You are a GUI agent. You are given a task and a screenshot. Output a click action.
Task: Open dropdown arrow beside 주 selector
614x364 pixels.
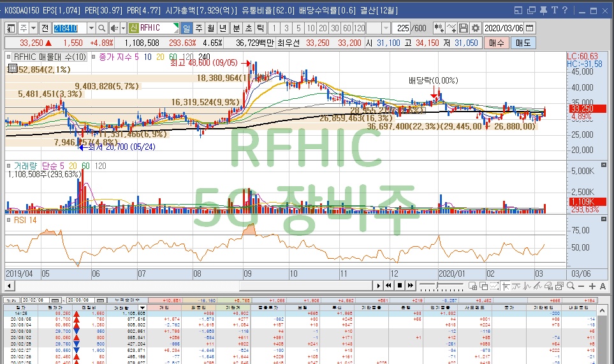(33, 28)
